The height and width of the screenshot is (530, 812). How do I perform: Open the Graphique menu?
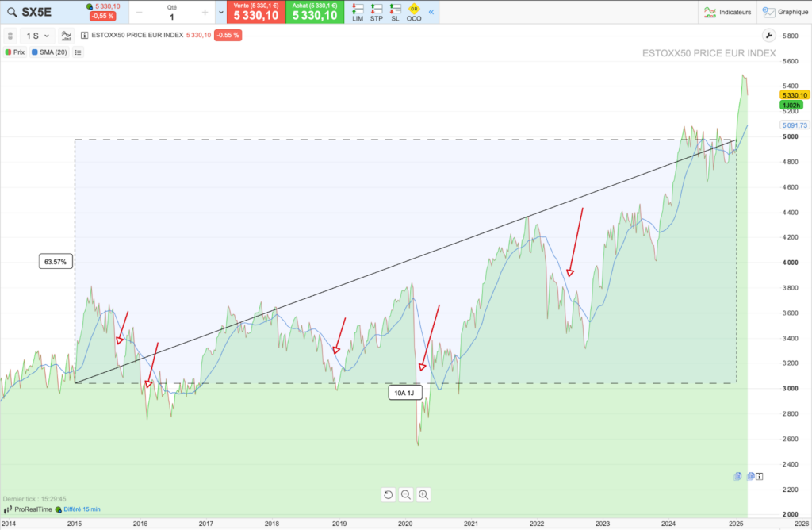[786, 12]
